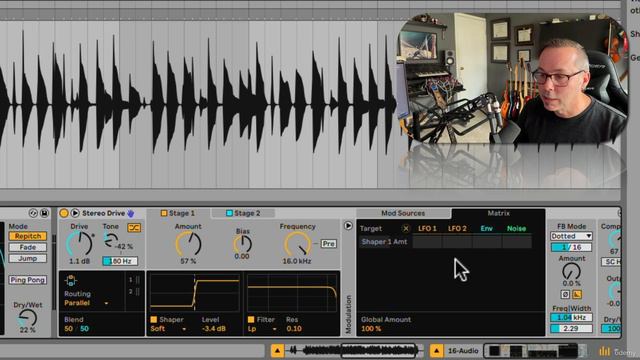Toggle Stereo Drive device activator button
This screenshot has height=360, width=640.
(64, 213)
